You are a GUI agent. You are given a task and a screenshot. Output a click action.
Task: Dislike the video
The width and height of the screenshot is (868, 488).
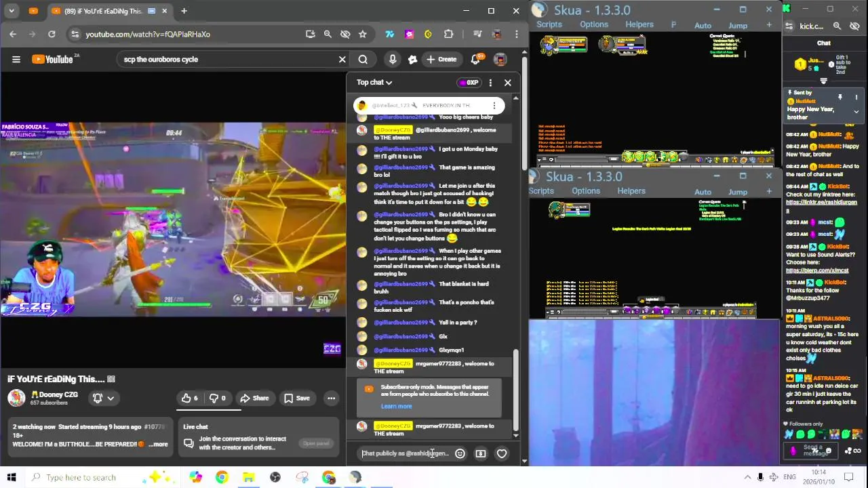pyautogui.click(x=217, y=399)
